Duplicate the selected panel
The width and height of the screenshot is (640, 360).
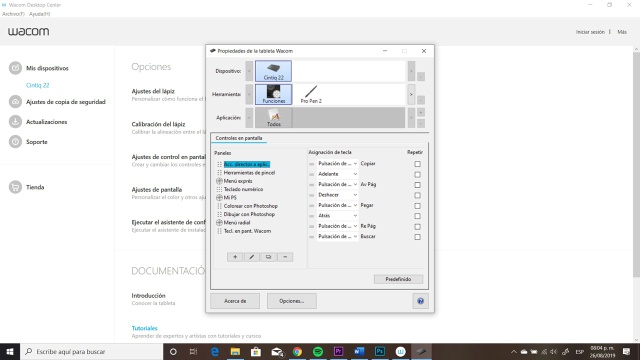click(268, 257)
